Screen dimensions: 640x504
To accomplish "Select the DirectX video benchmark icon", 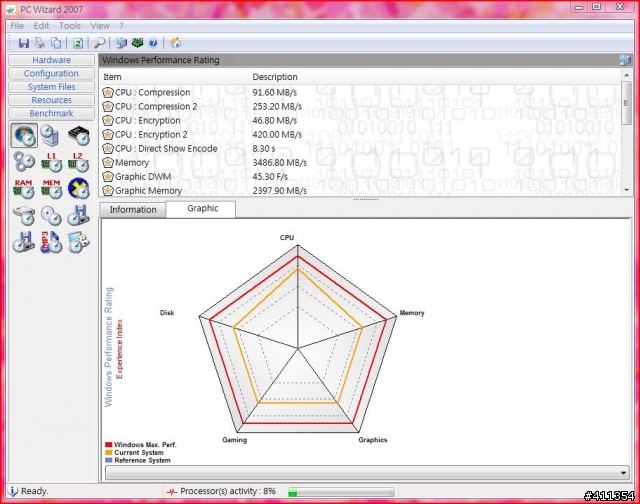I will tap(78, 189).
